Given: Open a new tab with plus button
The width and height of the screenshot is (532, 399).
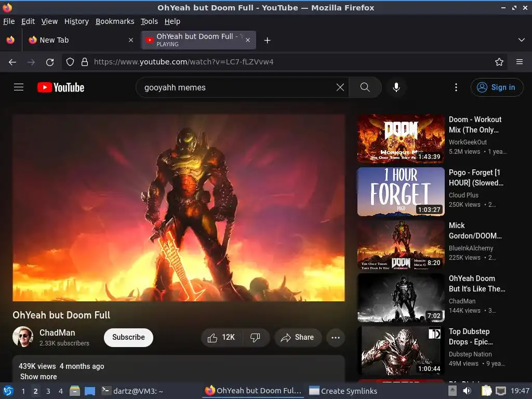Looking at the screenshot, I should tap(268, 41).
